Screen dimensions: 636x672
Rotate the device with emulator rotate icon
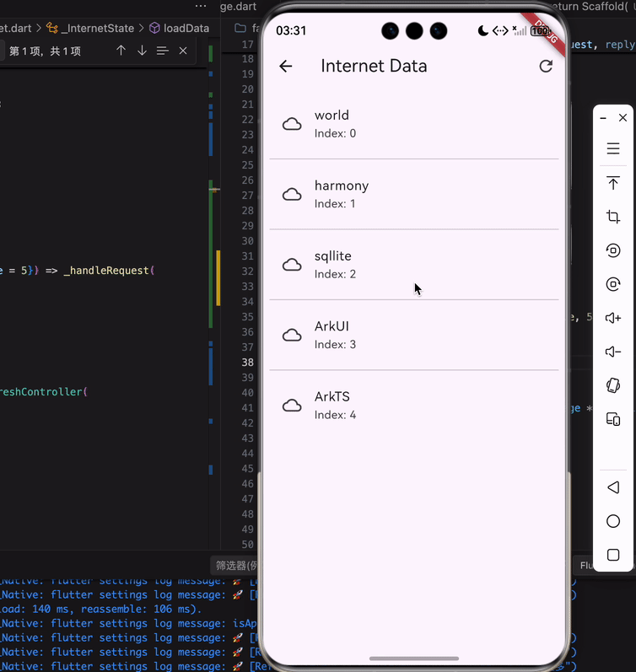pos(613,385)
